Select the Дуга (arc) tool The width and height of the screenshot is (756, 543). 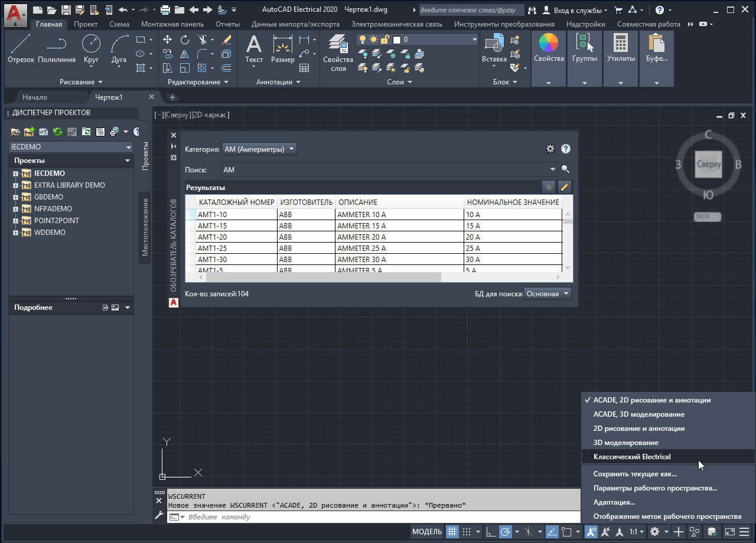point(119,49)
